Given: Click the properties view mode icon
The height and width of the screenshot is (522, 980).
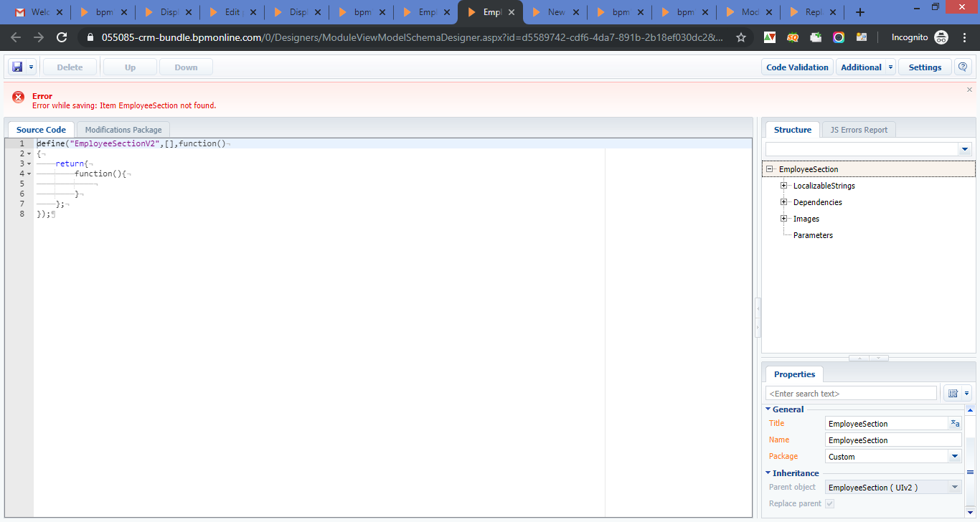Looking at the screenshot, I should [x=953, y=393].
